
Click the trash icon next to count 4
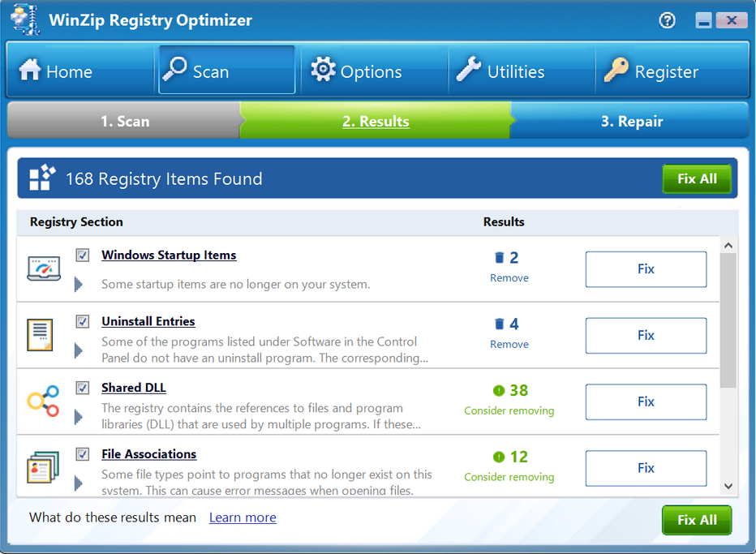click(499, 324)
